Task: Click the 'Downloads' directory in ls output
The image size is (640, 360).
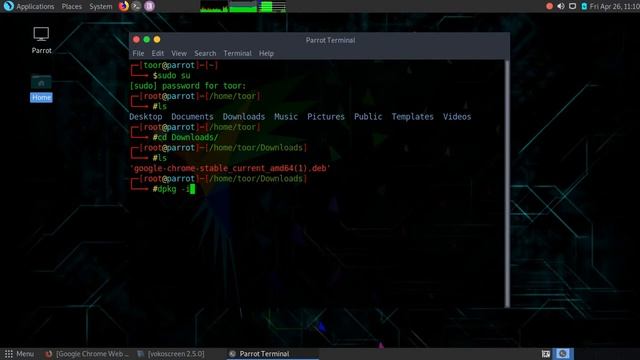Action: pyautogui.click(x=244, y=117)
